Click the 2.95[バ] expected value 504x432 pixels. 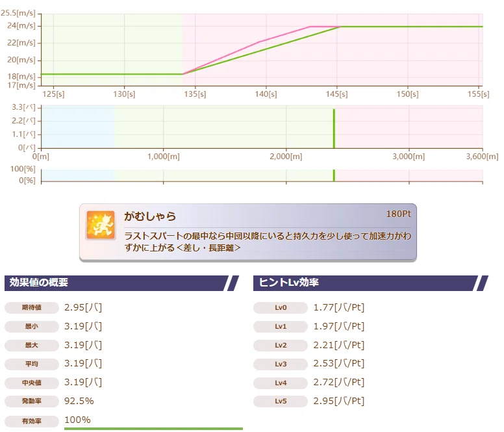tap(83, 308)
